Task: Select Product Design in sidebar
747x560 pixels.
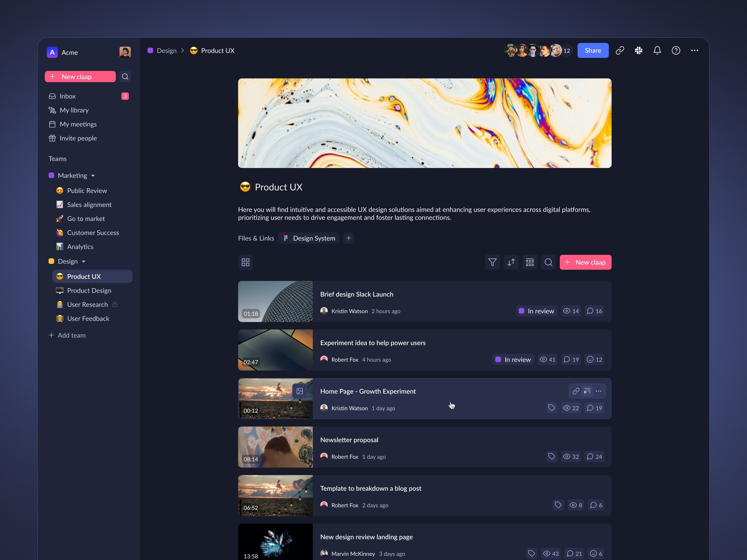Action: (x=89, y=290)
